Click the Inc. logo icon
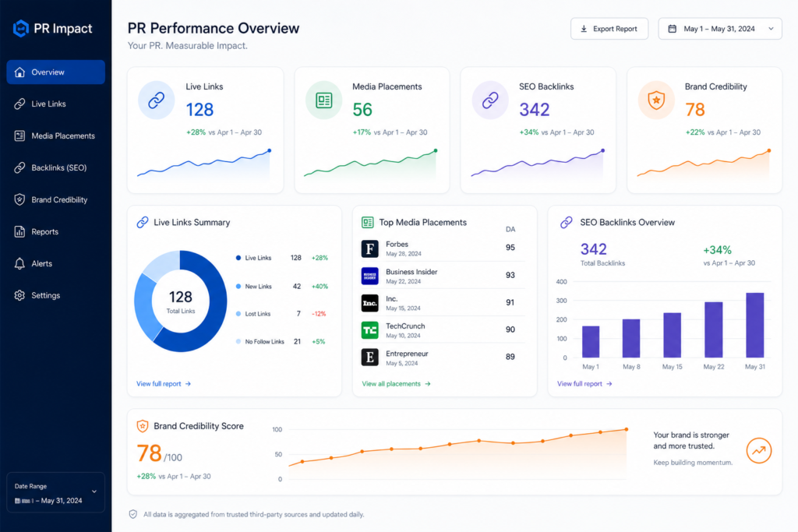This screenshot has height=532, width=798. coord(370,303)
